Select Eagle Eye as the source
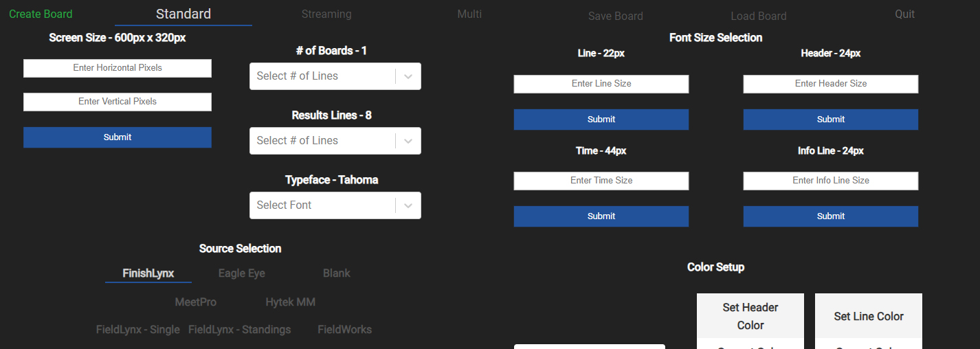The image size is (980, 349). click(242, 273)
